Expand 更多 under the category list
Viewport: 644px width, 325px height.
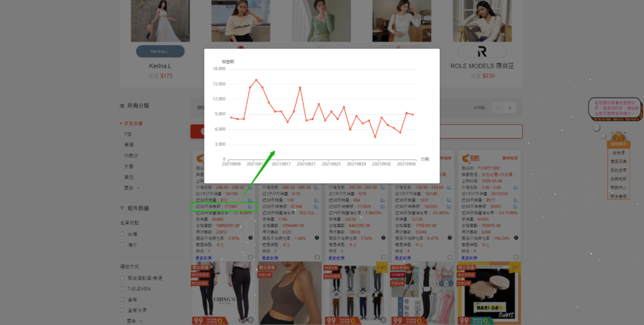pyautogui.click(x=132, y=188)
